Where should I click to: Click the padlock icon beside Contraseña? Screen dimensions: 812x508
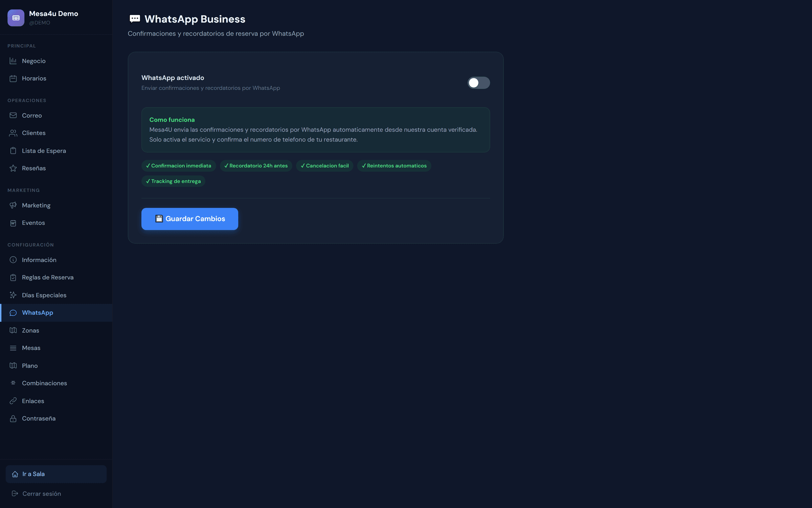coord(13,419)
